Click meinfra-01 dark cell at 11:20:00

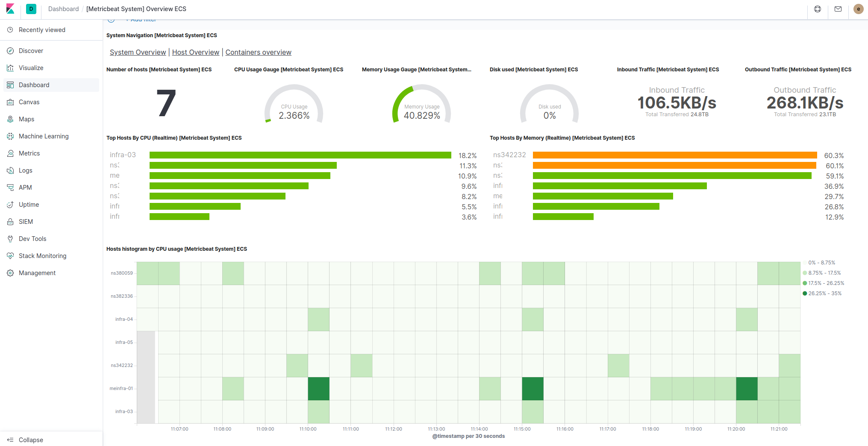(747, 389)
